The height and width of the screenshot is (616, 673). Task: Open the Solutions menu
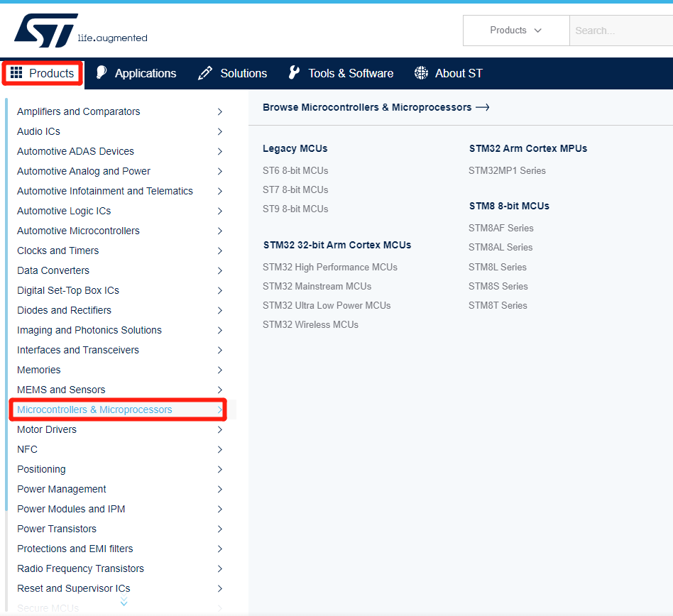(x=232, y=73)
